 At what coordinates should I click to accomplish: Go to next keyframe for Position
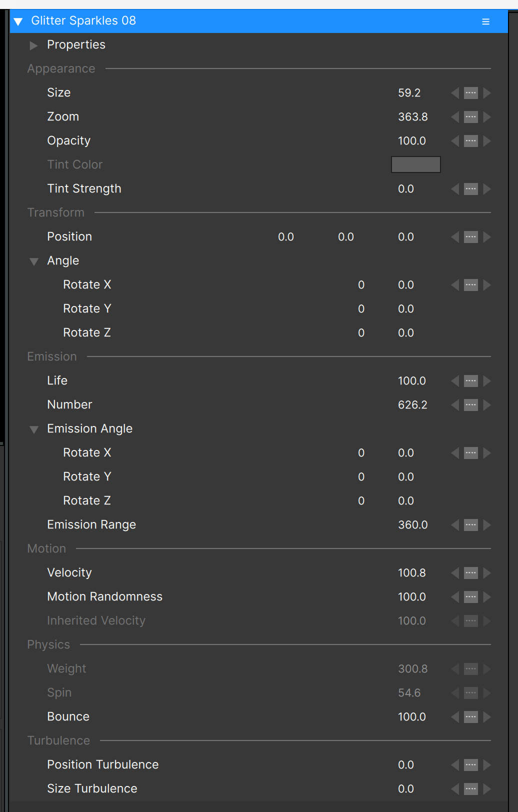(487, 237)
